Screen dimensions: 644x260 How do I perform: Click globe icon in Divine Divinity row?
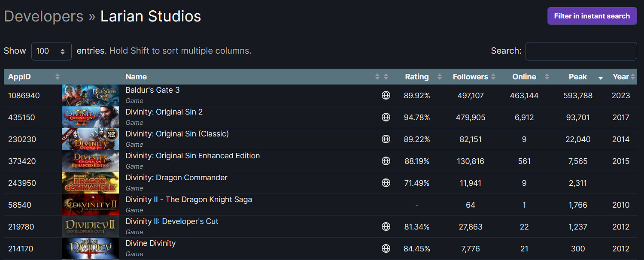386,248
